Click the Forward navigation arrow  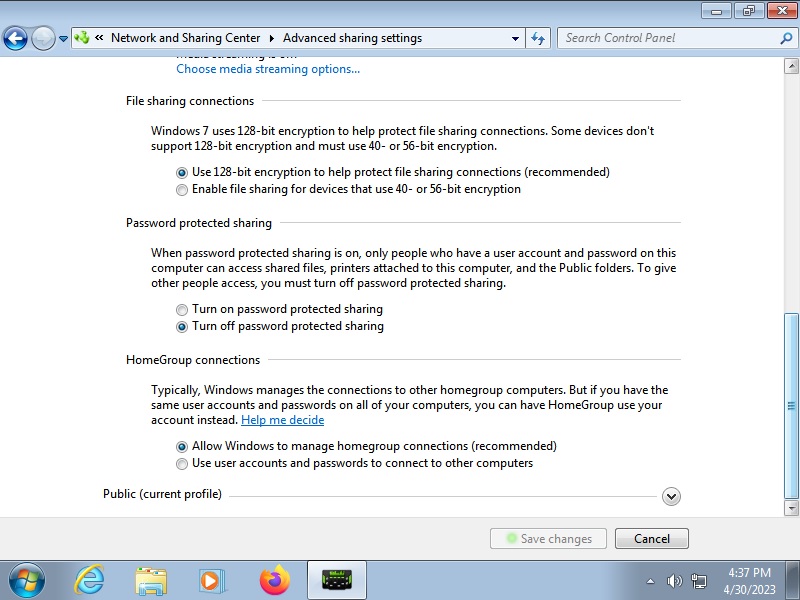(x=43, y=38)
